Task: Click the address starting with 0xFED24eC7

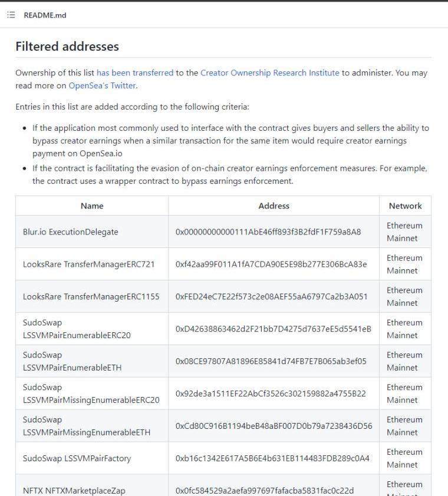Action: [271, 297]
